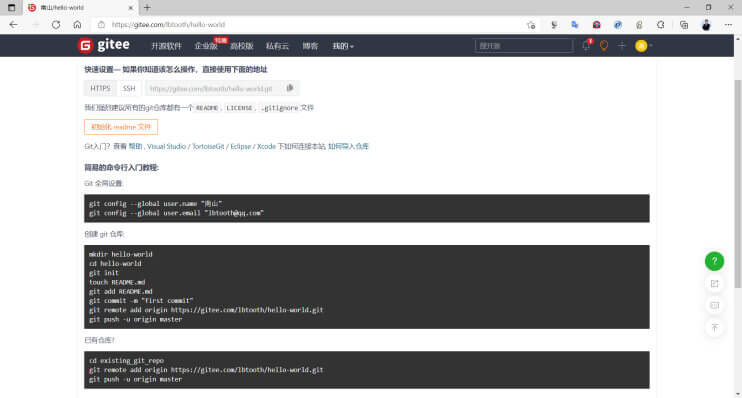Viewport: 742px width, 398px height.
Task: Go back with browser back arrow
Action: coord(13,25)
